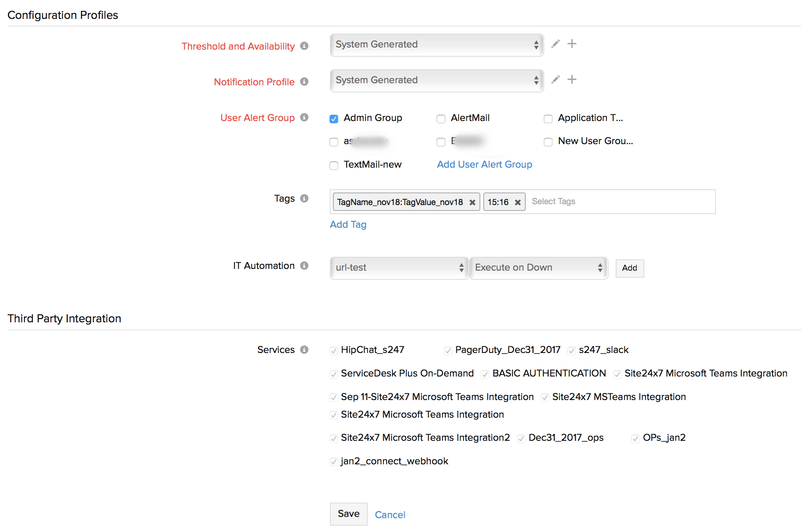Remove the 15:16 tag
The width and height of the screenshot is (801, 532).
517,202
